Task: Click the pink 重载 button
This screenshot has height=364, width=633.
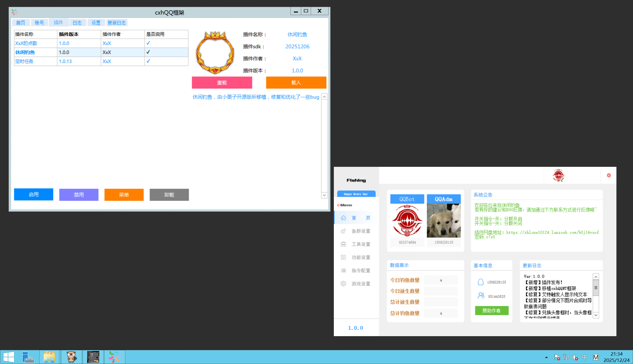Action: (x=222, y=83)
